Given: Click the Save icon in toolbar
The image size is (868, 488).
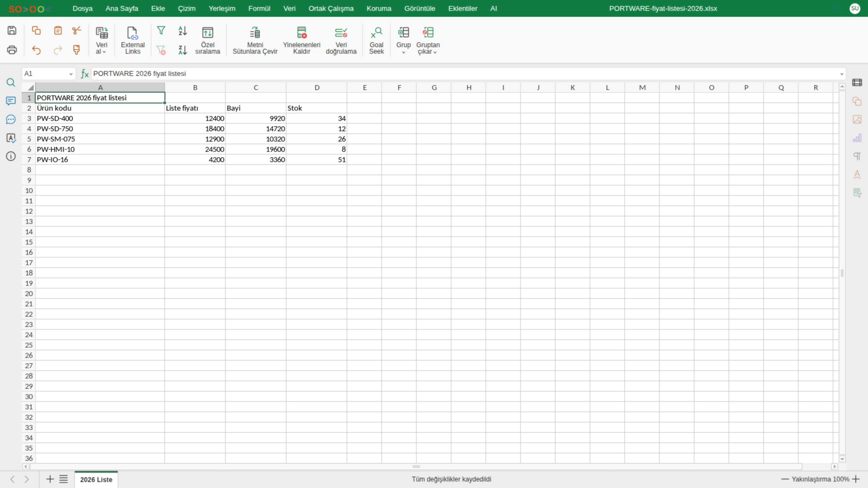Looking at the screenshot, I should coord(12,30).
